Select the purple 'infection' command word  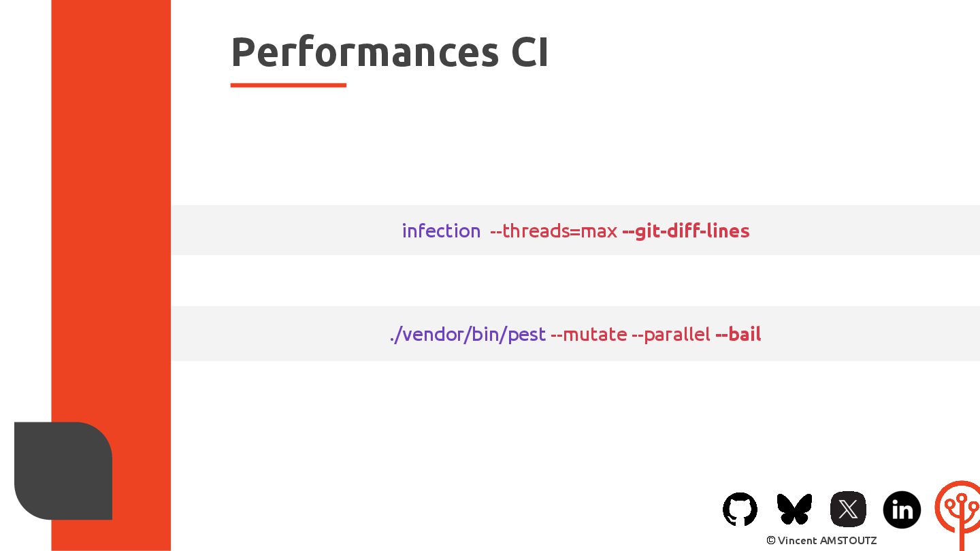click(441, 231)
